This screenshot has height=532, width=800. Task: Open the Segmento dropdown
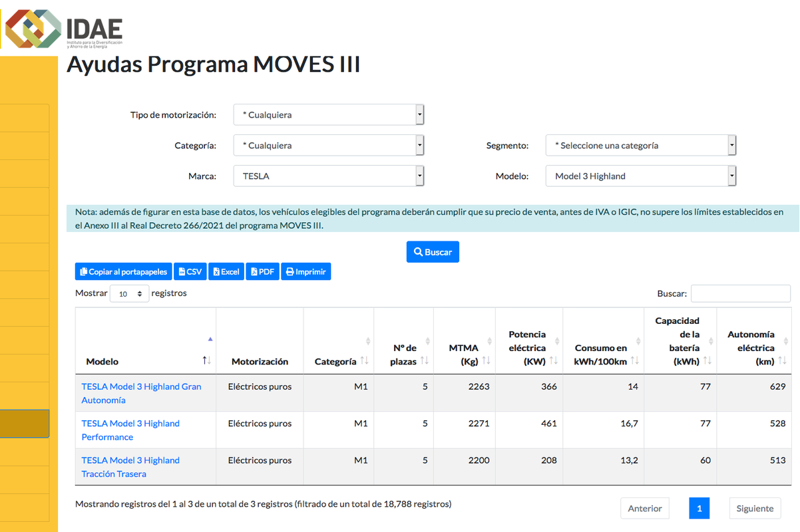coord(641,145)
